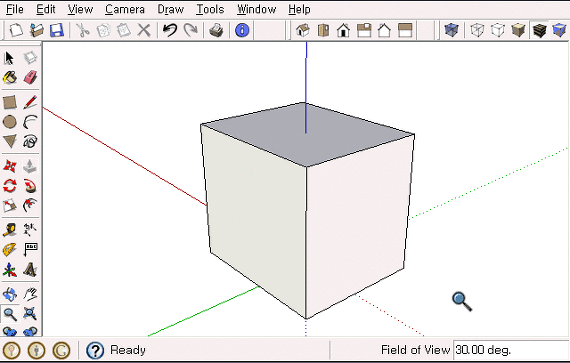Choose the Rotate tool

pos(9,186)
